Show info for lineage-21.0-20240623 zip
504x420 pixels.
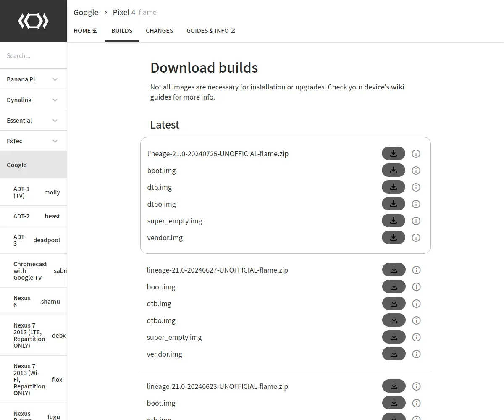pyautogui.click(x=416, y=386)
